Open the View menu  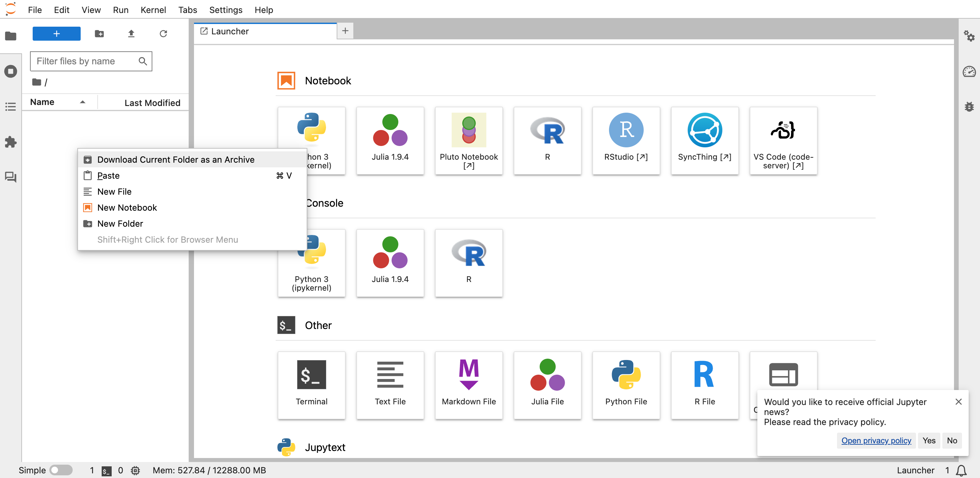[91, 10]
